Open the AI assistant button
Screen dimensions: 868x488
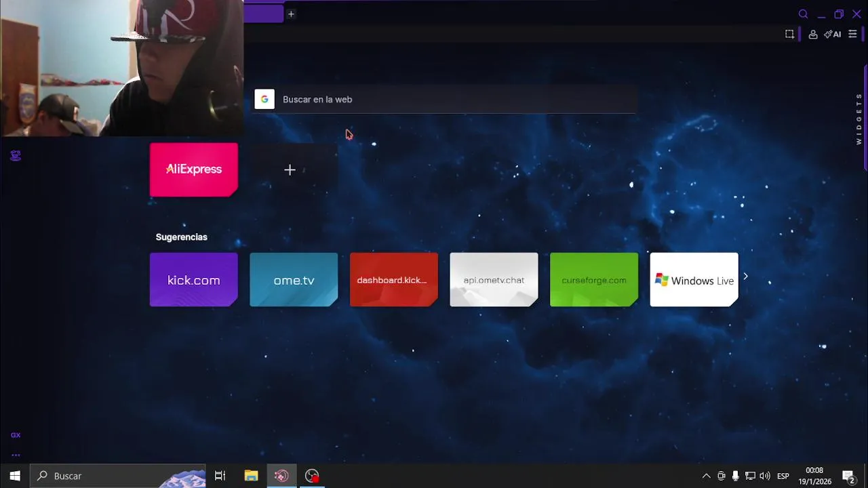pos(833,34)
